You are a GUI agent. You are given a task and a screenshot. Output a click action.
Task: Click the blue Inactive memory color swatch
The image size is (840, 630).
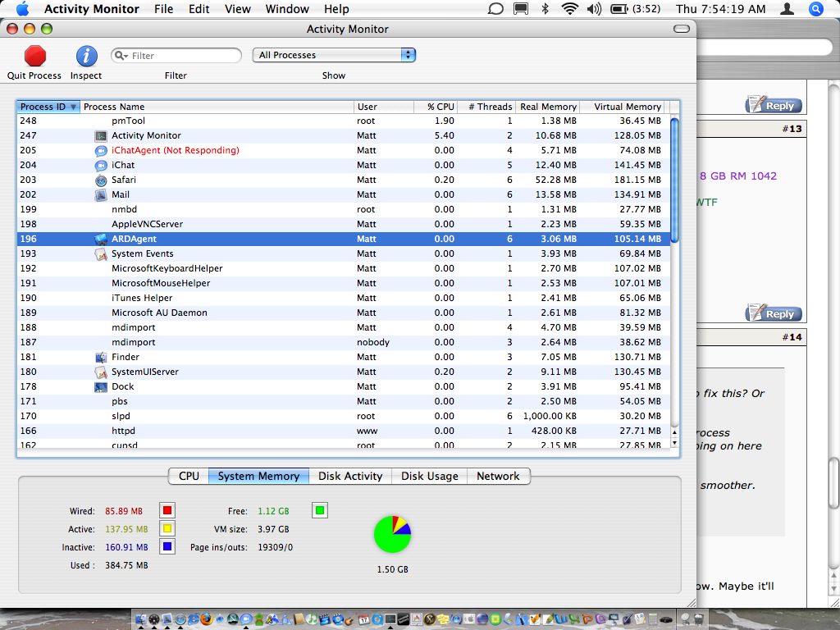[x=167, y=547]
